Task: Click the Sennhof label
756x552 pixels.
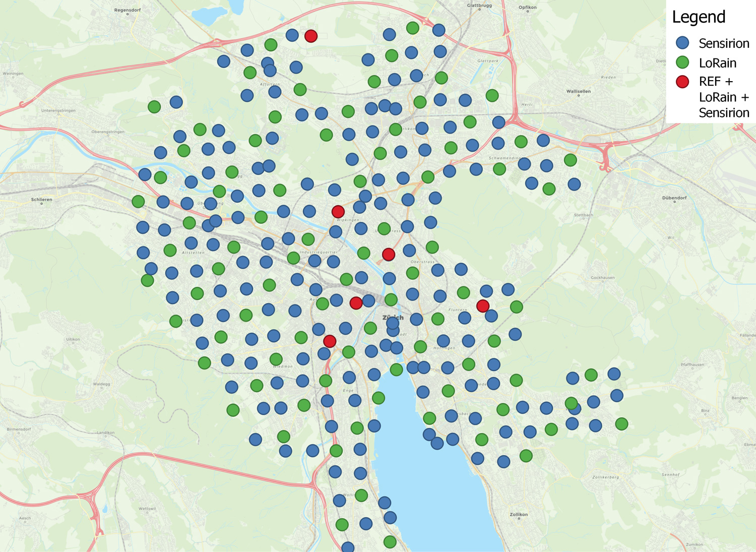Action: click(x=671, y=474)
